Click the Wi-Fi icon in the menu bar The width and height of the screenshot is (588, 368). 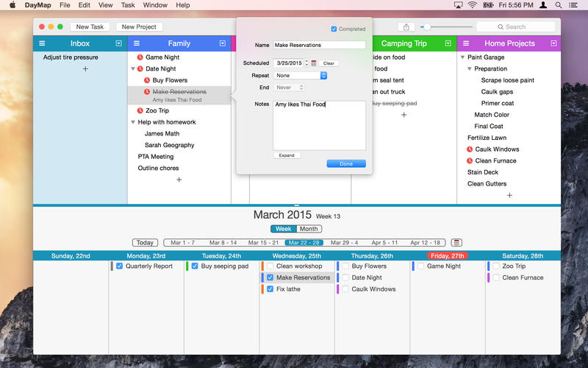pyautogui.click(x=473, y=5)
